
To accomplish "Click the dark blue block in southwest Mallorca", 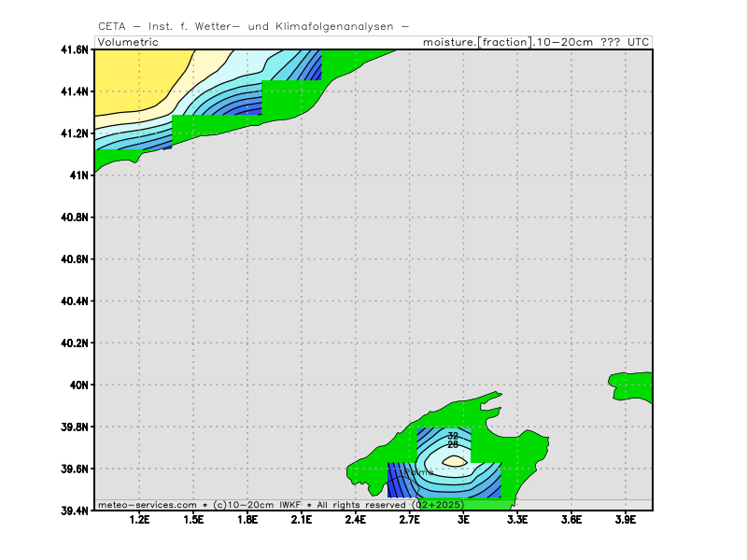I will (396, 483).
